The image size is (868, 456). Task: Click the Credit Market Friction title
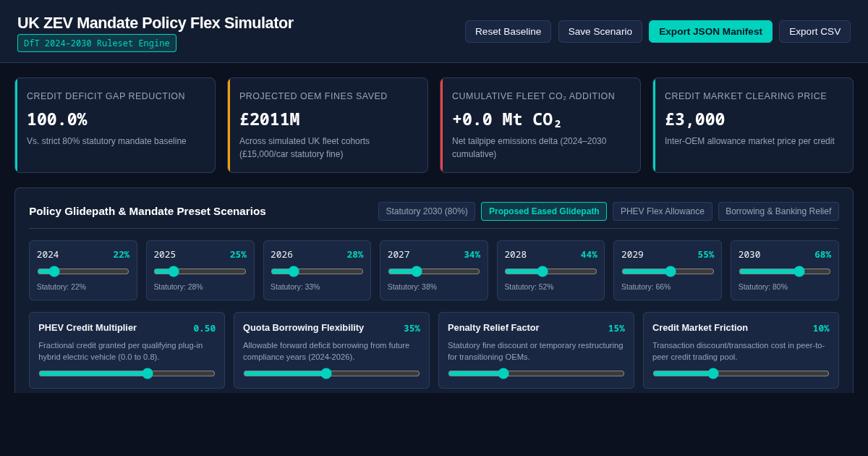click(x=700, y=328)
